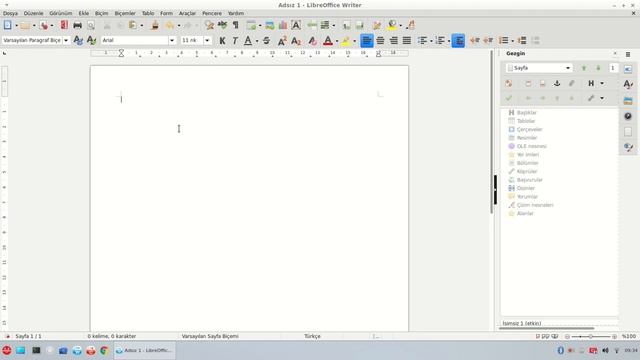Click the Print icon in toolbar
This screenshot has height=360, width=640.
[77, 25]
